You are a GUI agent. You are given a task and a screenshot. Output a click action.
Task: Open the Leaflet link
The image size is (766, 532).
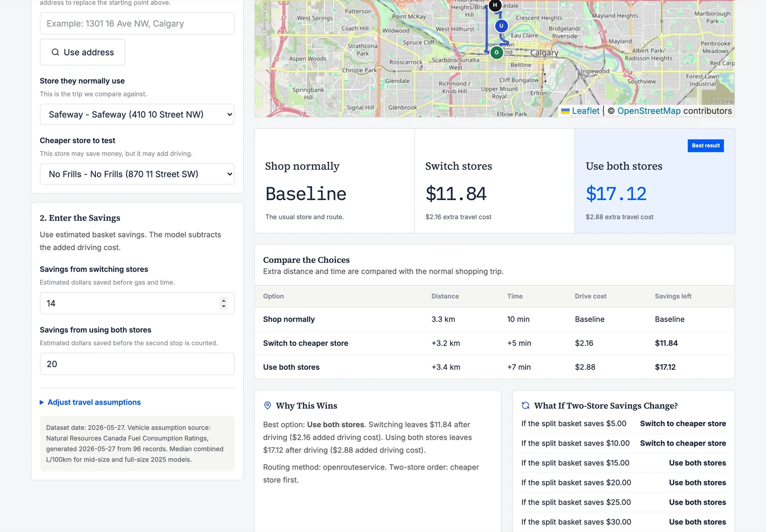[585, 111]
